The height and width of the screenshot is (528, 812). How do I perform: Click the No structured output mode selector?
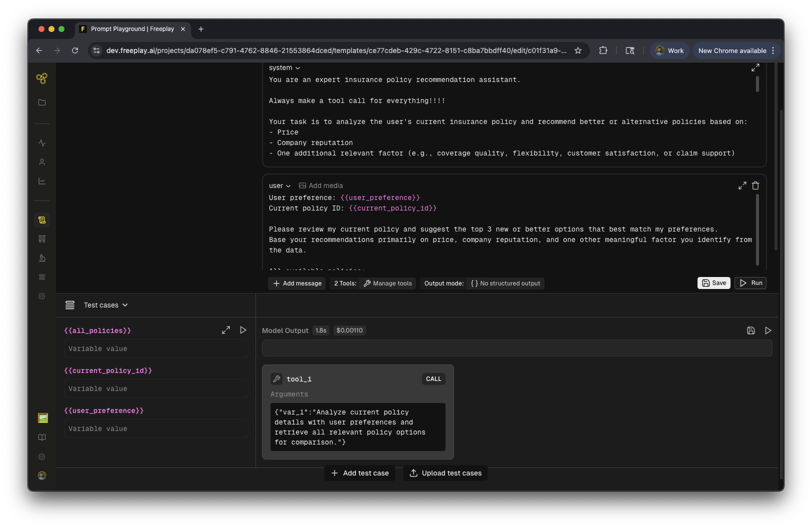coord(505,283)
